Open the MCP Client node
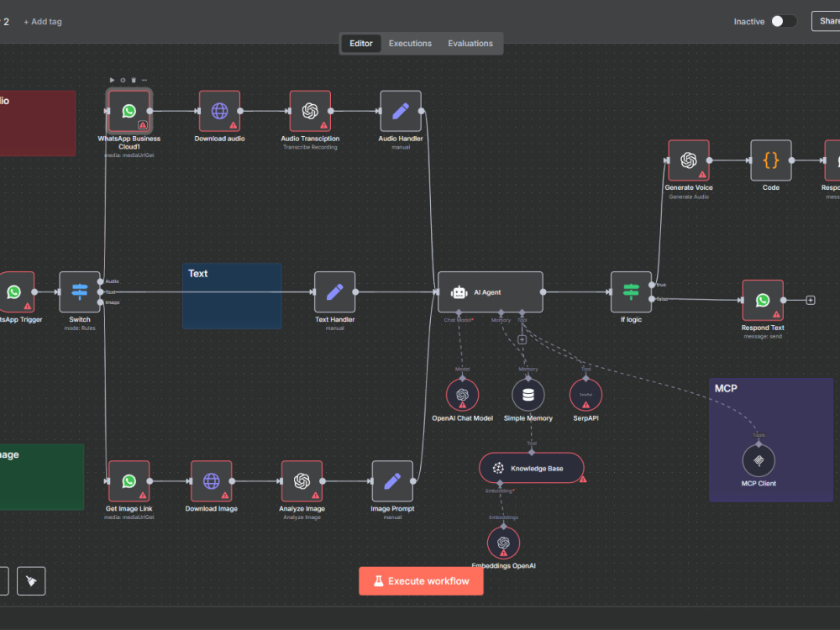 pos(759,460)
